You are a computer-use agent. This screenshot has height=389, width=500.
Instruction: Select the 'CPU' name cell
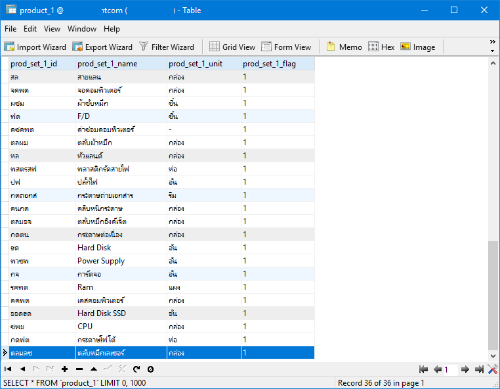coord(121,326)
